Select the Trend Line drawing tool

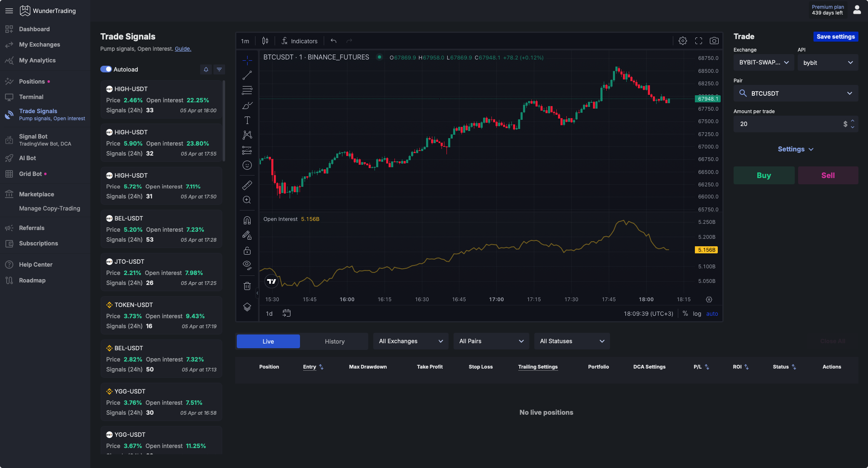tap(247, 75)
